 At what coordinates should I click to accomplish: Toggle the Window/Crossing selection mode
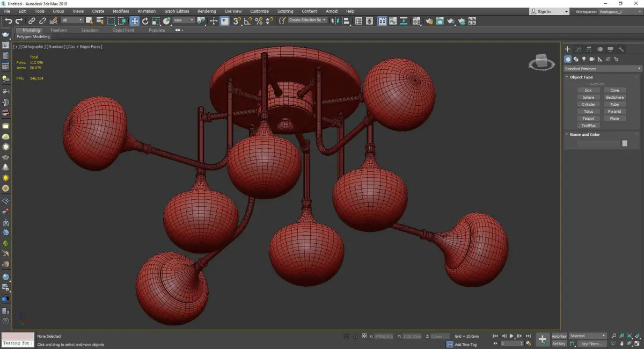tap(122, 21)
